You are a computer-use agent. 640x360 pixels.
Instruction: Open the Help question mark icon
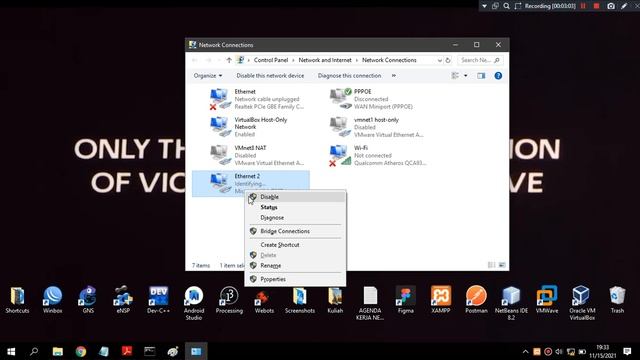tap(498, 76)
